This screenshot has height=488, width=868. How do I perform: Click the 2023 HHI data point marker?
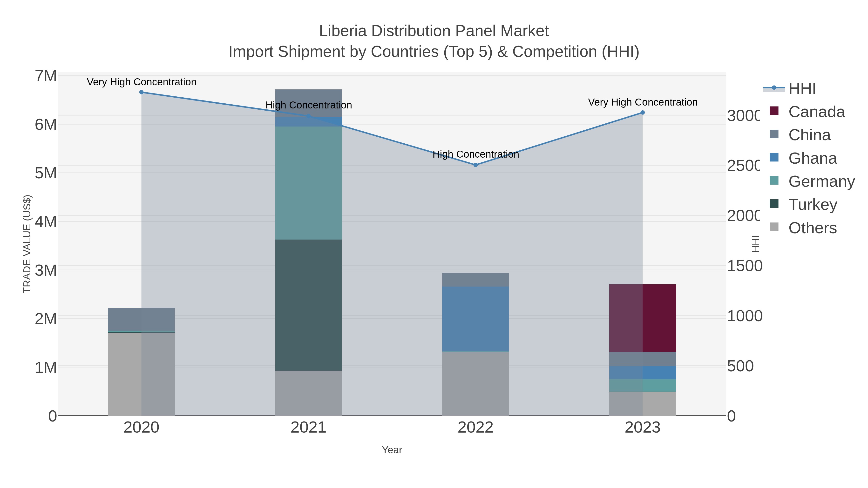pos(643,113)
